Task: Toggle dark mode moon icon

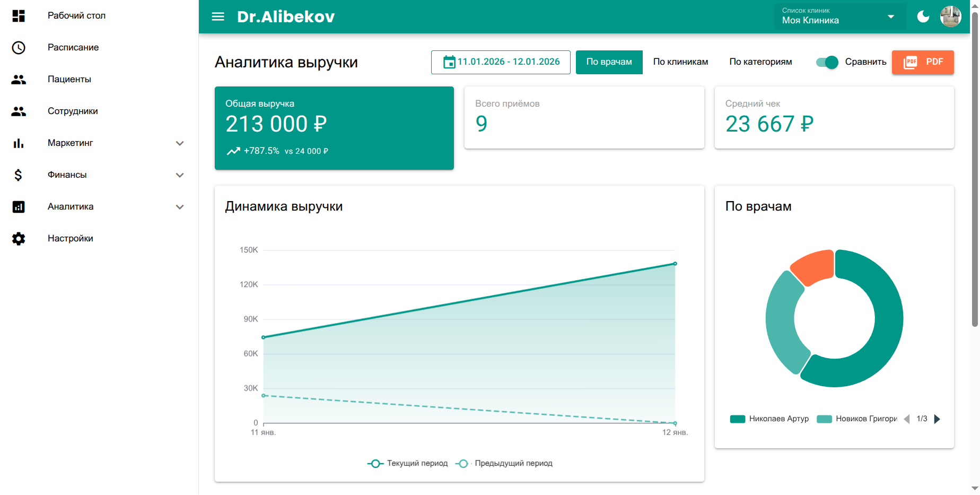Action: (923, 16)
